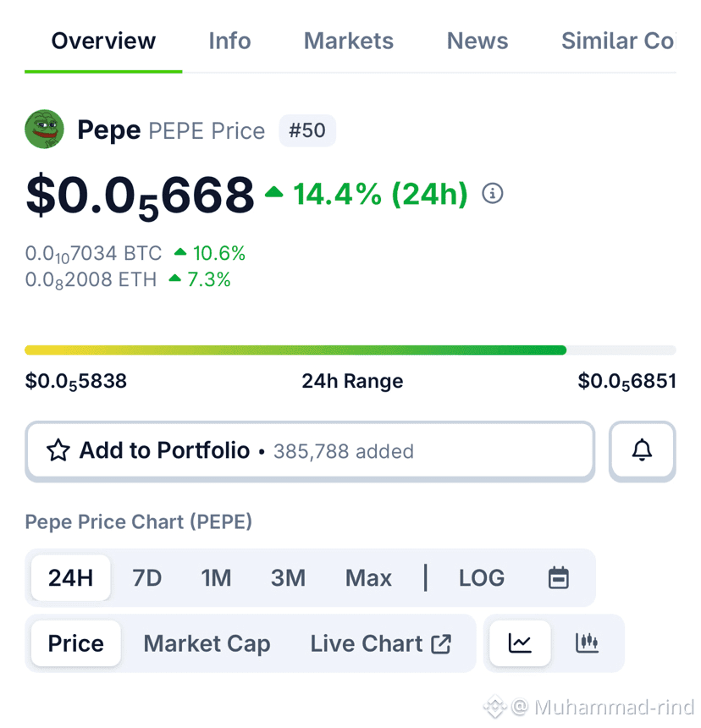
Task: Select the 1M time range
Action: pyautogui.click(x=216, y=578)
